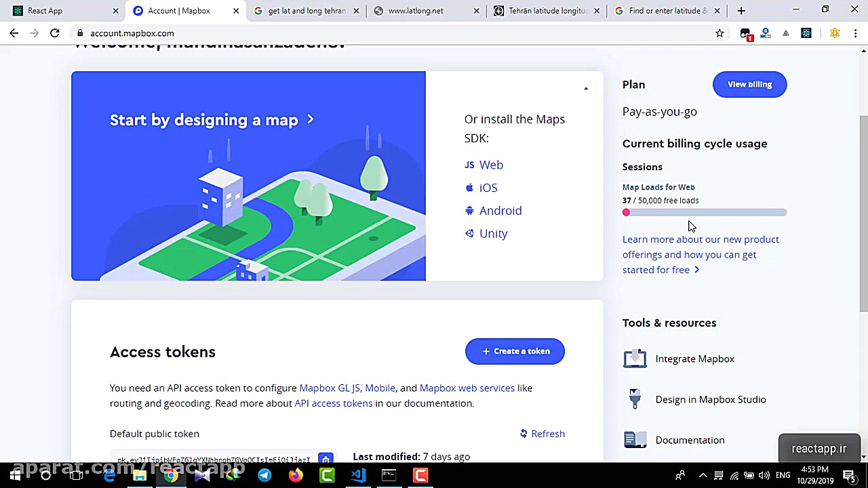Open Design in Mapbox Studio
This screenshot has height=488, width=868.
pyautogui.click(x=710, y=399)
